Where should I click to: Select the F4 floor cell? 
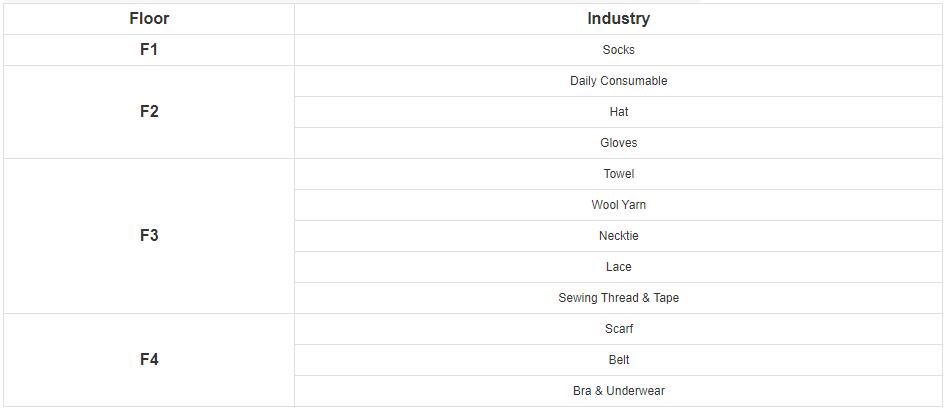(149, 360)
